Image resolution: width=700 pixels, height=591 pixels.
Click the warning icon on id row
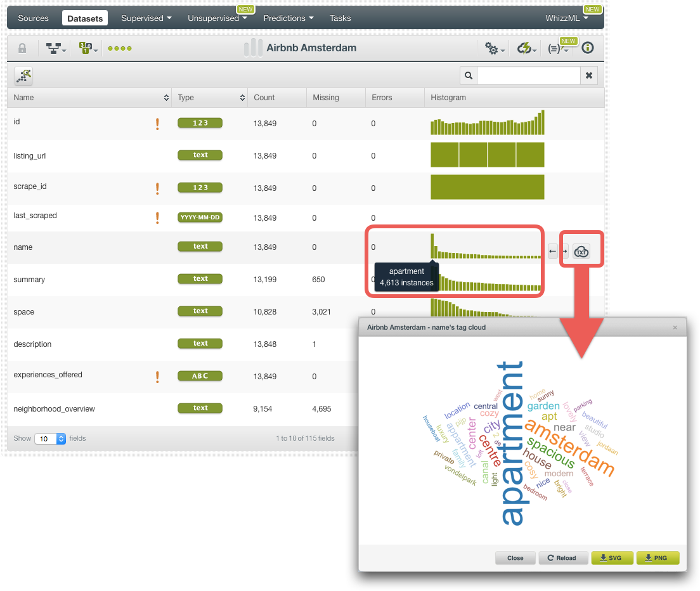point(157,124)
